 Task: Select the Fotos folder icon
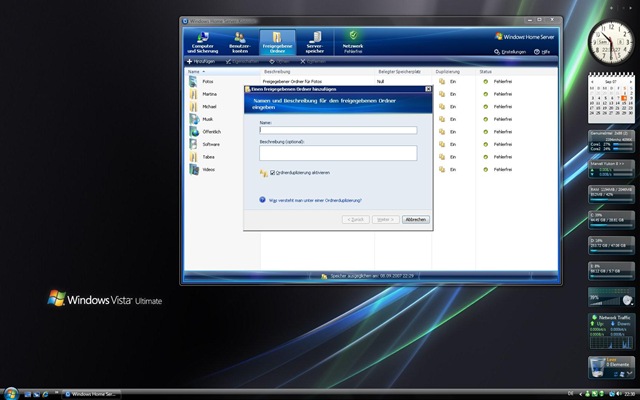coord(193,81)
